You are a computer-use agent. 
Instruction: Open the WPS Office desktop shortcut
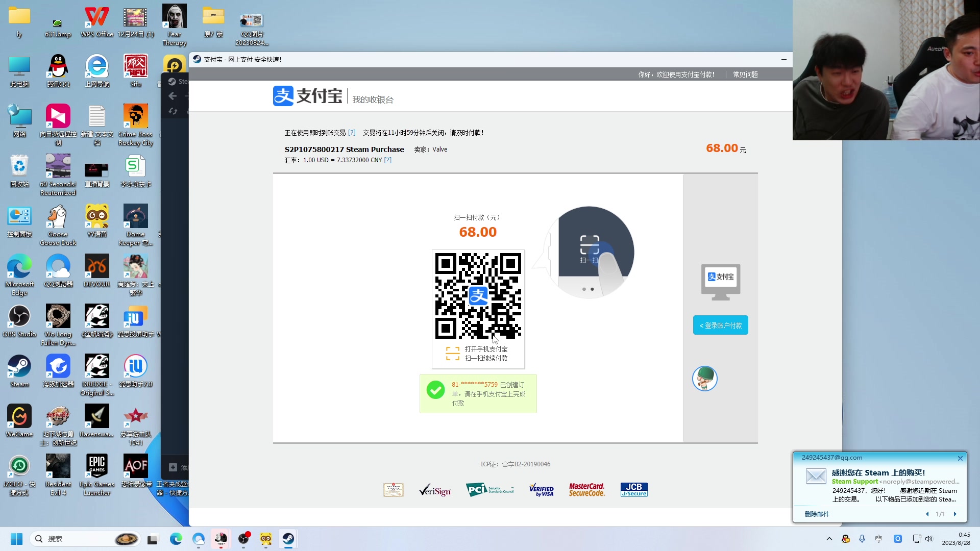[x=97, y=21]
